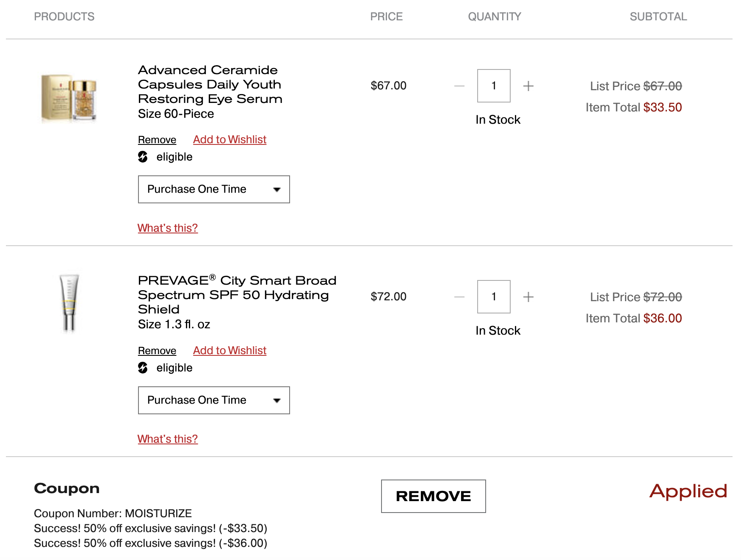Remove the MOISTURIZE coupon with REMOVE button

point(433,496)
